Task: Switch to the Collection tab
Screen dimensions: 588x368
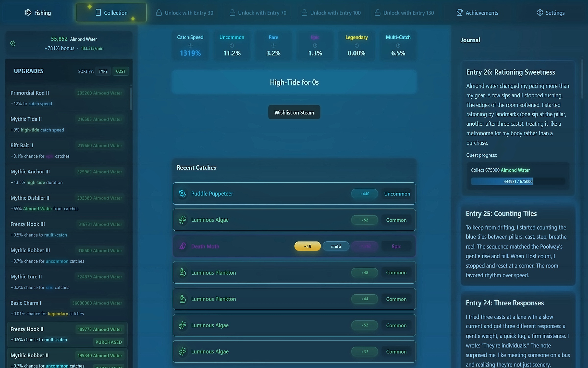Action: (111, 13)
